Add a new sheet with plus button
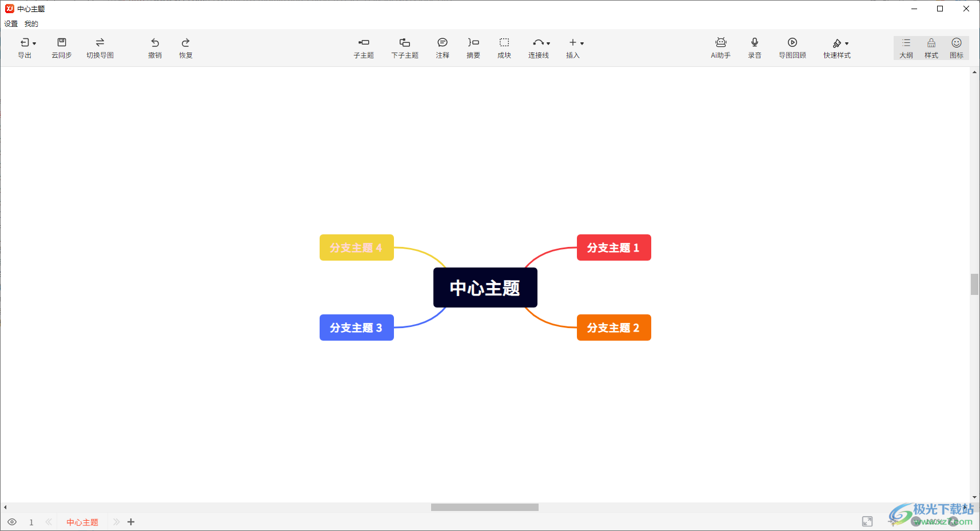The width and height of the screenshot is (980, 531). coord(131,522)
